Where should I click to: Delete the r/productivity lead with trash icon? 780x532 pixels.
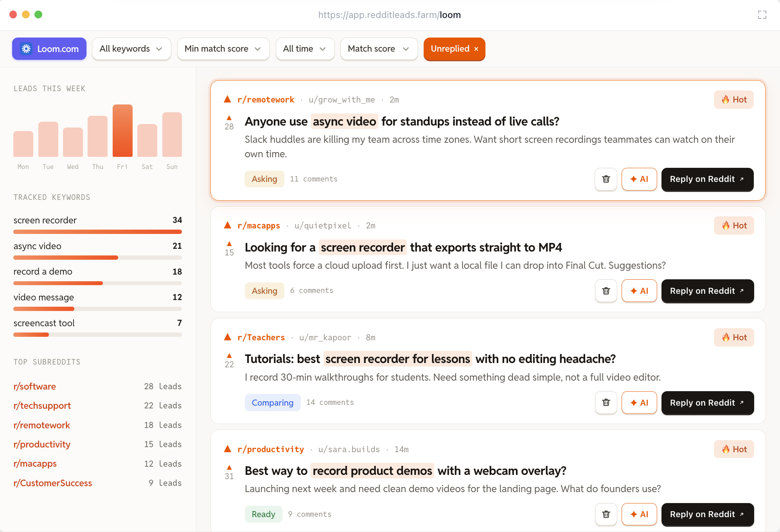(606, 514)
